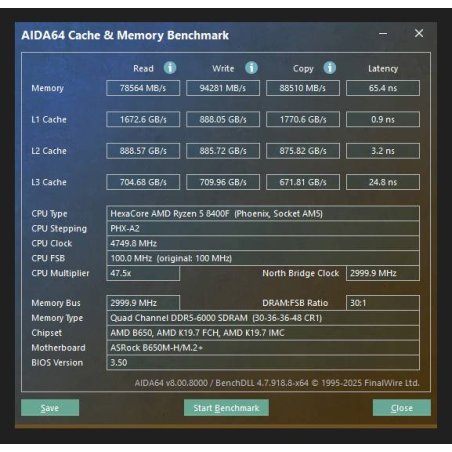Click the Memory Bus field 2999.9 MHz

(143, 303)
